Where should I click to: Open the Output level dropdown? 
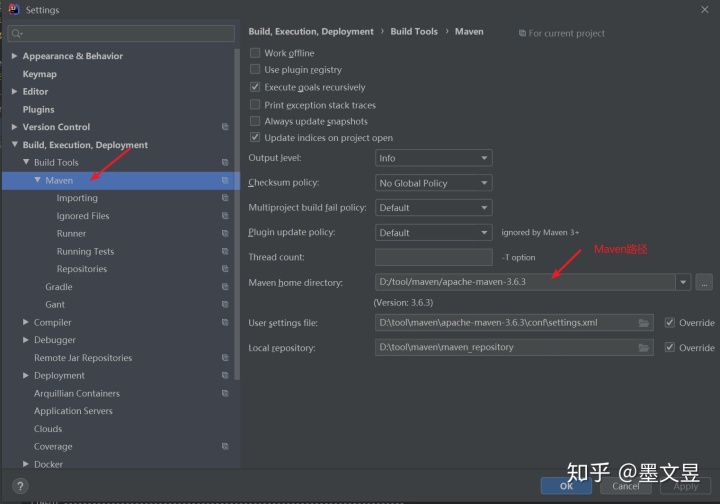pos(433,158)
